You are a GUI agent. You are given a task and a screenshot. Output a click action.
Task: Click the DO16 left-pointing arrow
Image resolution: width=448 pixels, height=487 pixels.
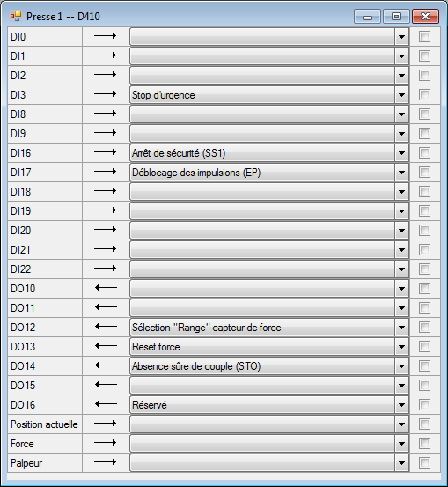click(106, 404)
